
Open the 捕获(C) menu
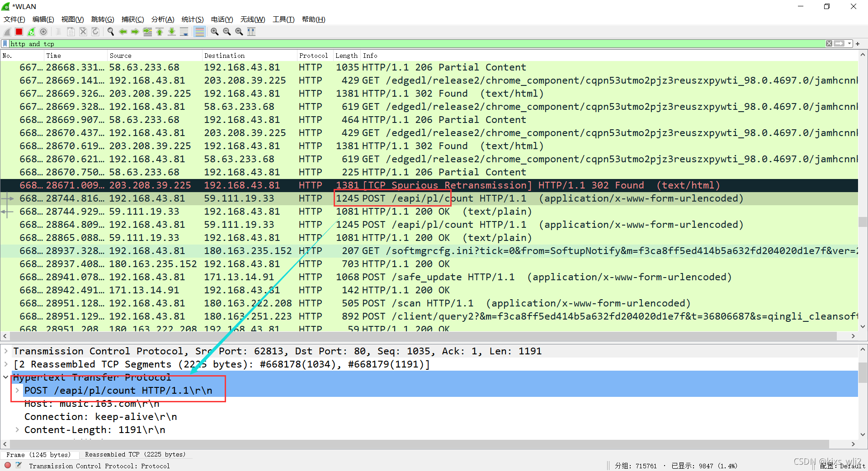[x=133, y=19]
